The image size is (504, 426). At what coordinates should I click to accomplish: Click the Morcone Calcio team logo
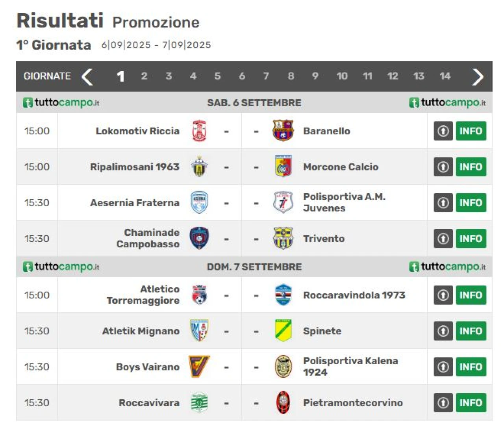pyautogui.click(x=283, y=167)
